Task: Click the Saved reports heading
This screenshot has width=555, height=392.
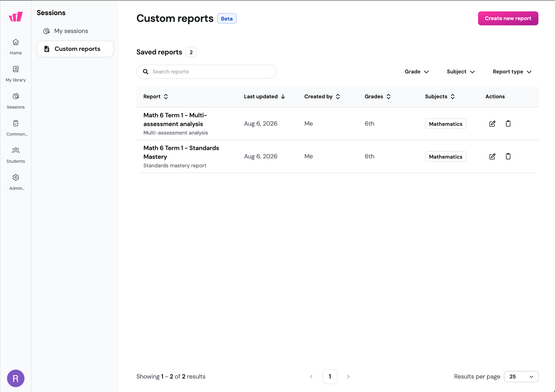Action: (x=159, y=52)
